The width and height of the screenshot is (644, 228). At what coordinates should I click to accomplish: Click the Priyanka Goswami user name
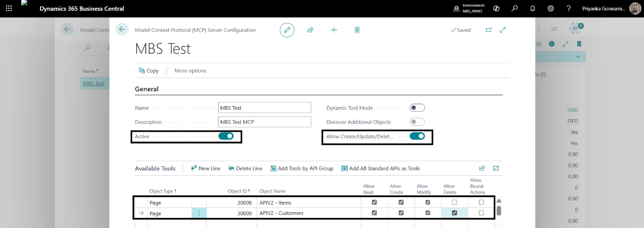coord(604,8)
